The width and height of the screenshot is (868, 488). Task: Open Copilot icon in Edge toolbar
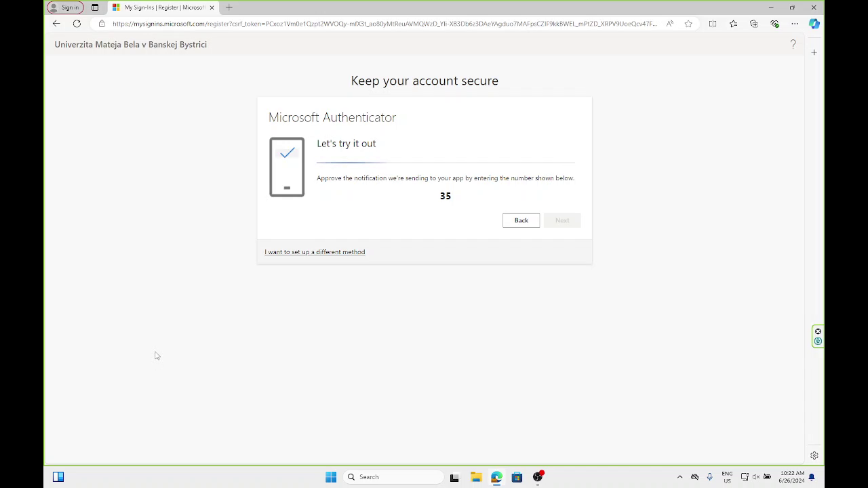pyautogui.click(x=814, y=24)
